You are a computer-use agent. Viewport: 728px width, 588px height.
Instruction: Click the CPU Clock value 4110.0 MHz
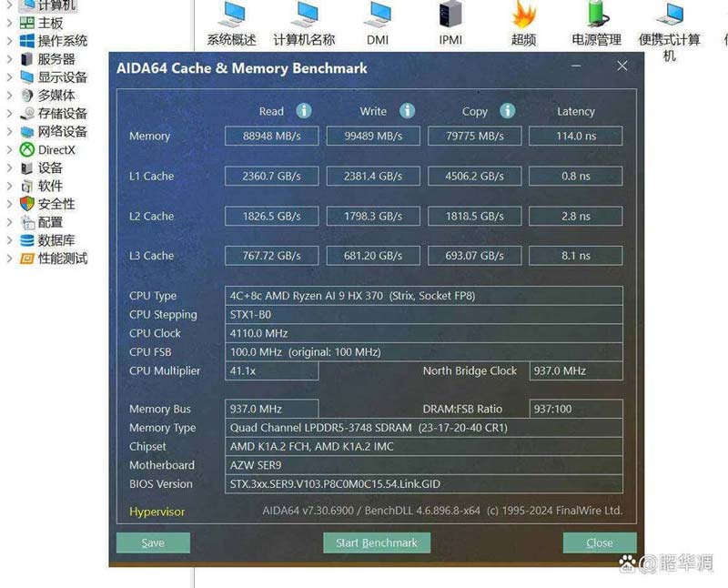[424, 333]
